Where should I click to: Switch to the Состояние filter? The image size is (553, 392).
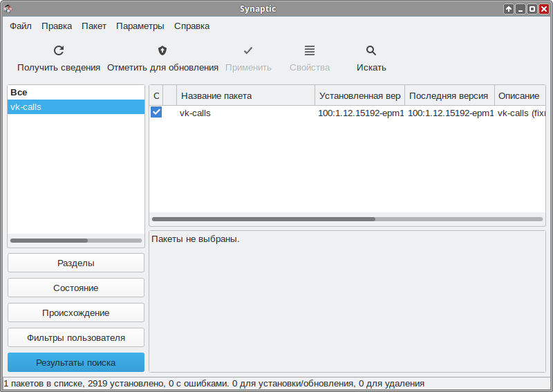pos(76,288)
